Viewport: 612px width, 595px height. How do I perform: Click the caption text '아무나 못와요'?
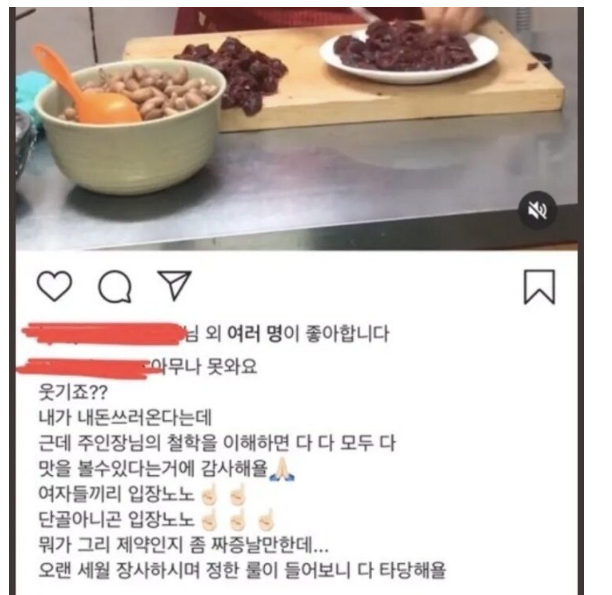pyautogui.click(x=204, y=367)
